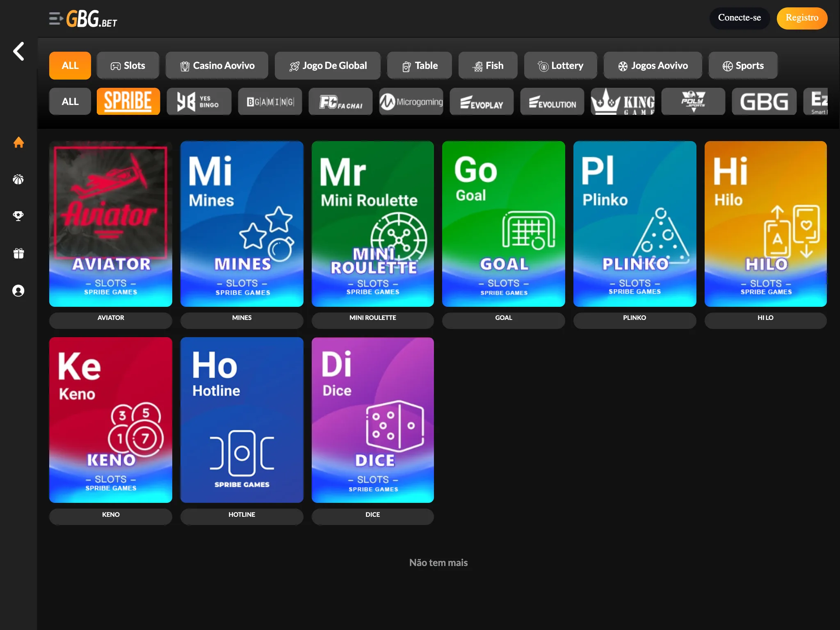This screenshot has height=630, width=840.
Task: Switch to the Slots category tab
Action: 128,66
